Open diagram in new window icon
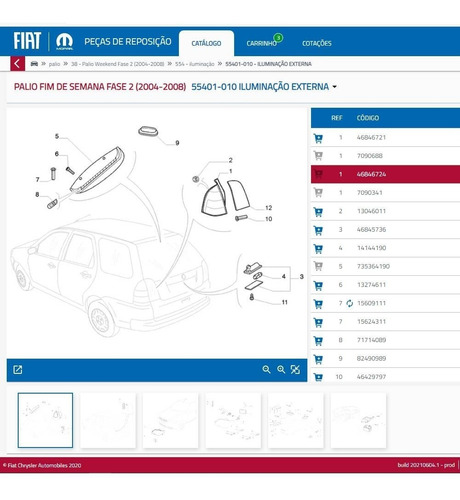This screenshot has height=500, width=460. pyautogui.click(x=18, y=370)
